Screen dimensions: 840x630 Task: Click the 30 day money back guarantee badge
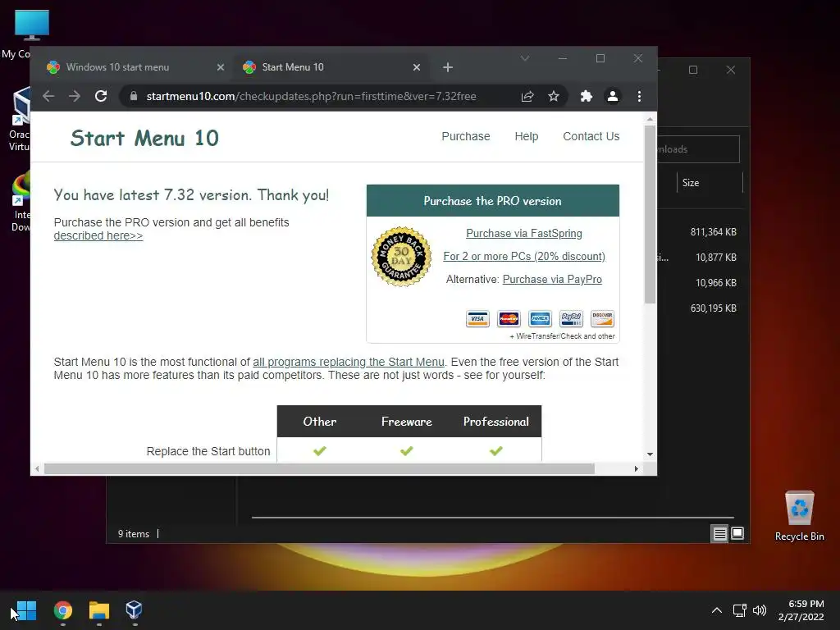coord(401,257)
